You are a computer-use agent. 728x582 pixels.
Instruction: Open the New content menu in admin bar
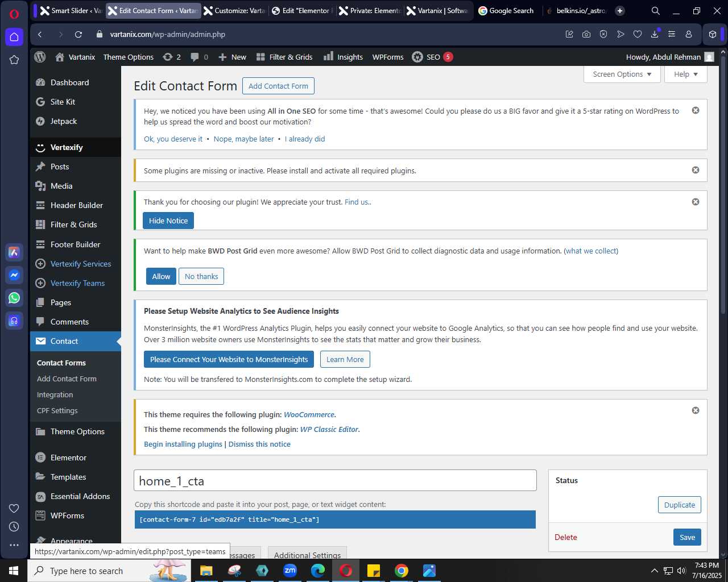tap(232, 57)
